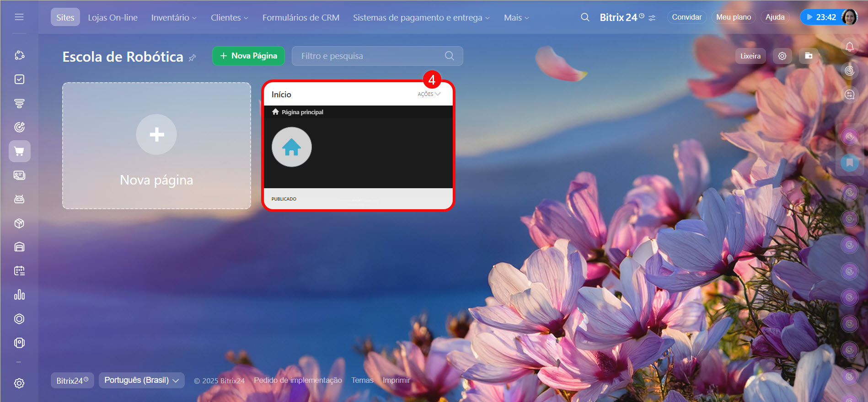The height and width of the screenshot is (402, 868).
Task: Click the notifications bell icon
Action: (849, 47)
